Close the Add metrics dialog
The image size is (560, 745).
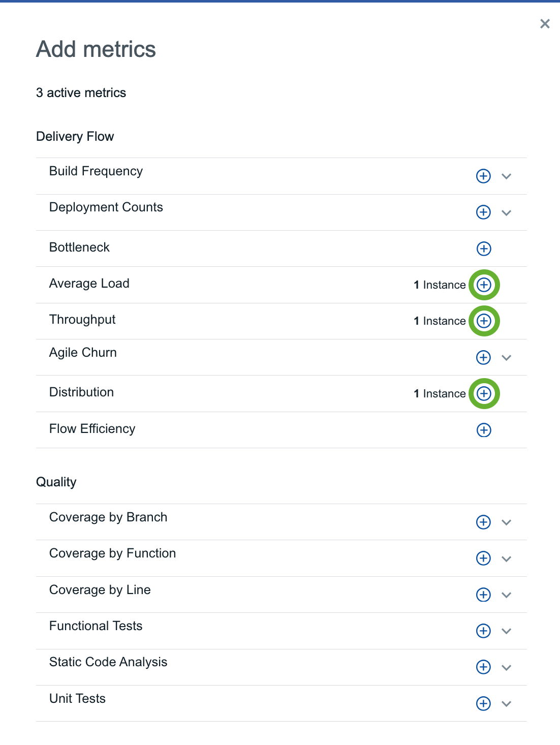point(545,23)
